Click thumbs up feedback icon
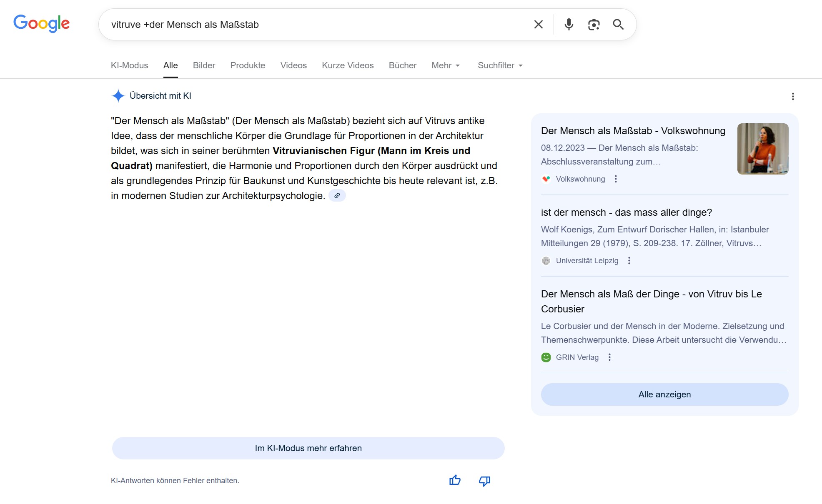 [x=455, y=480]
